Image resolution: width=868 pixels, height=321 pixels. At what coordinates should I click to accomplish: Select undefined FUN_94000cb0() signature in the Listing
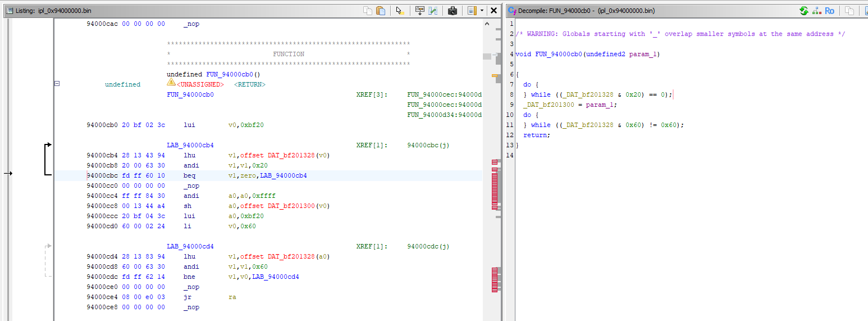tap(213, 74)
